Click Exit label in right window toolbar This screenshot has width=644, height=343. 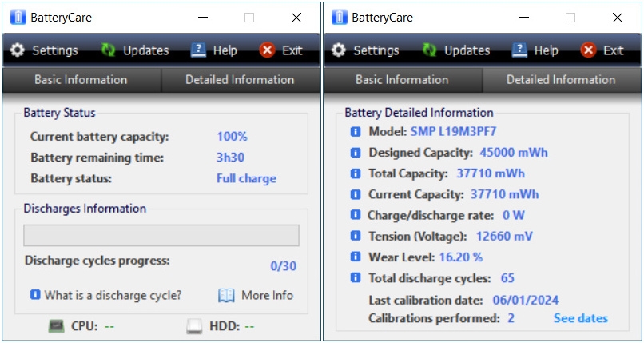pyautogui.click(x=614, y=50)
